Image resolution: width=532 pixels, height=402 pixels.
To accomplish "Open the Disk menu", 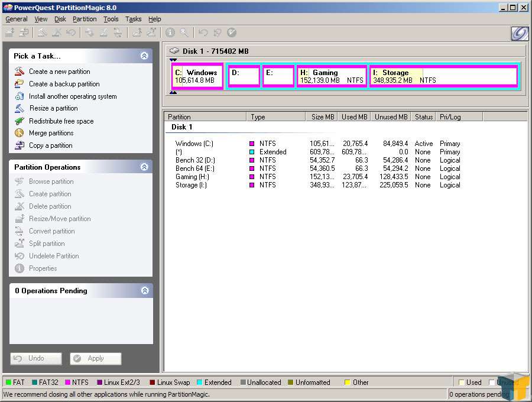I will [60, 19].
